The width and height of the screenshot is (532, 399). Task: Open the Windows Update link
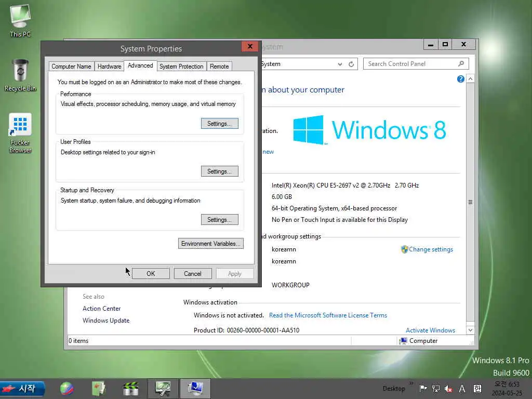106,320
